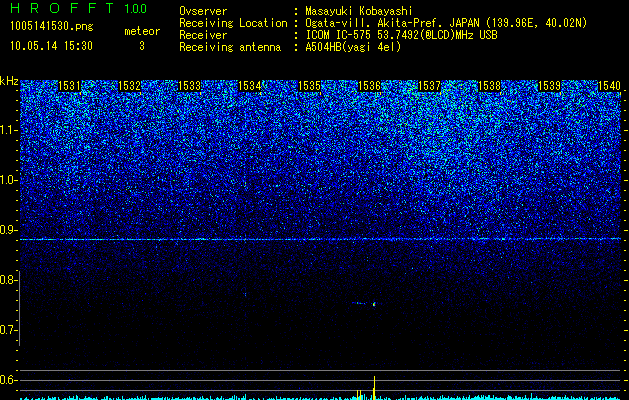This screenshot has width=629, height=400.
Task: Click the tall yellow spike in the power graph
Action: pos(374,388)
